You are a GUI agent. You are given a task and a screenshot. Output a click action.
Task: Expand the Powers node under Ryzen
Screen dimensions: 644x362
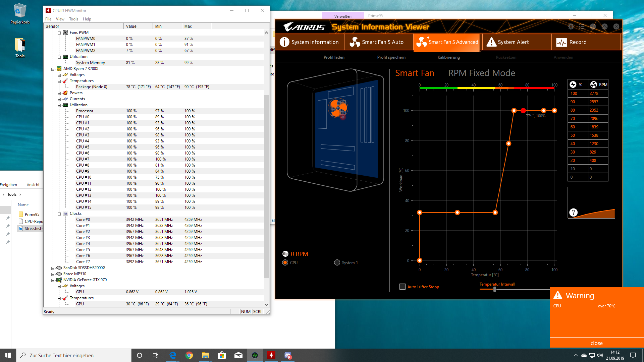coord(59,93)
